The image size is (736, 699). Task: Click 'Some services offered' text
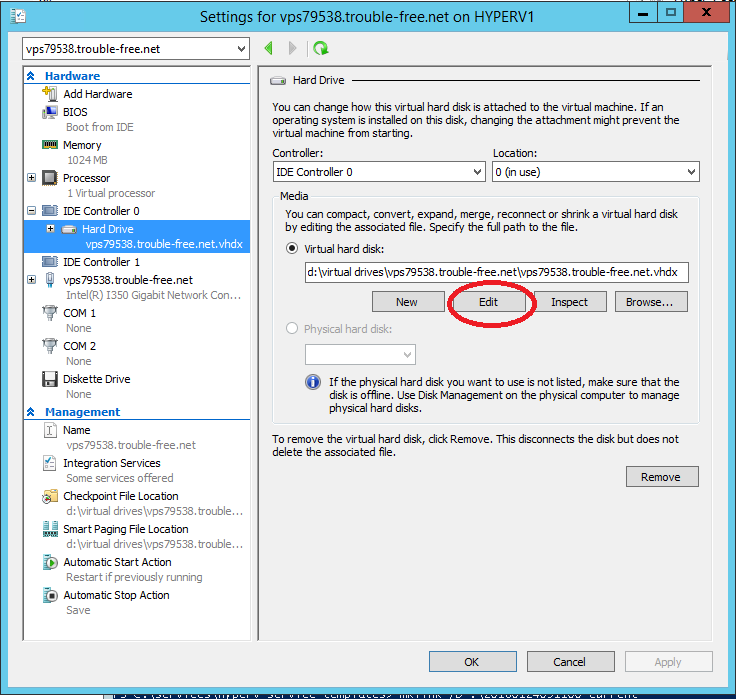point(120,478)
